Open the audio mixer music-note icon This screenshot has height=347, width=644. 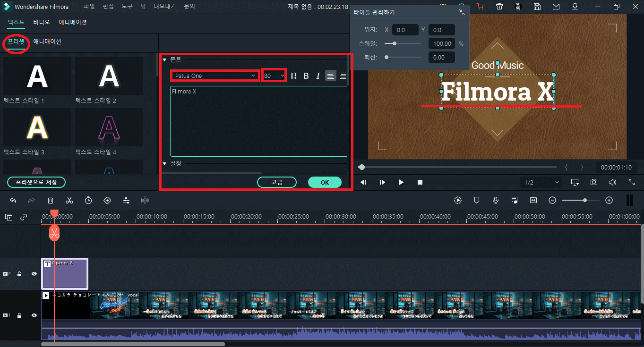click(x=515, y=200)
